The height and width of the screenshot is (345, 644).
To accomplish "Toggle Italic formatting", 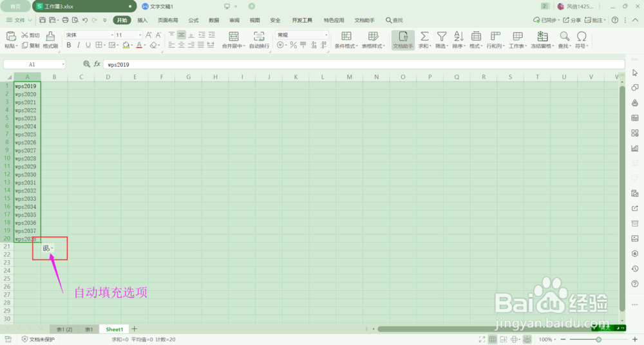I will [x=78, y=45].
